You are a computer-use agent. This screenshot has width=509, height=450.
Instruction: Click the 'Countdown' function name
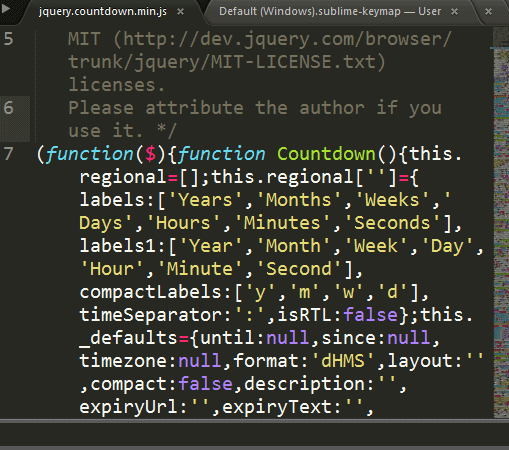(x=326, y=154)
